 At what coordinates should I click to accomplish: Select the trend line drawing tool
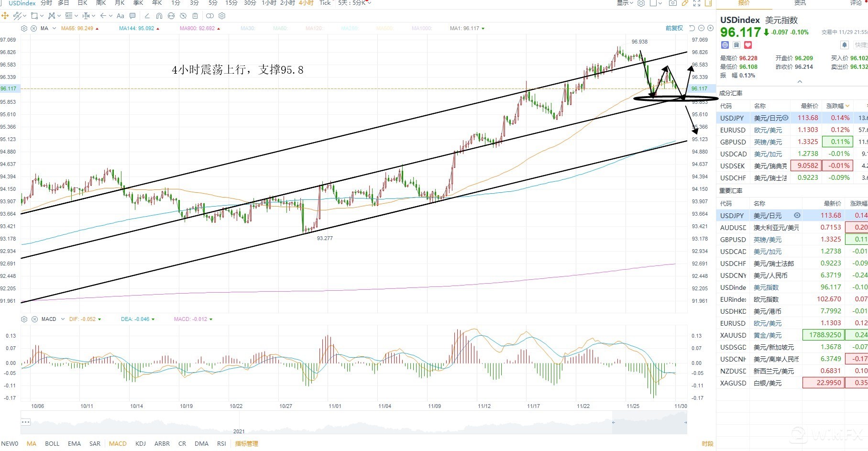(x=17, y=16)
